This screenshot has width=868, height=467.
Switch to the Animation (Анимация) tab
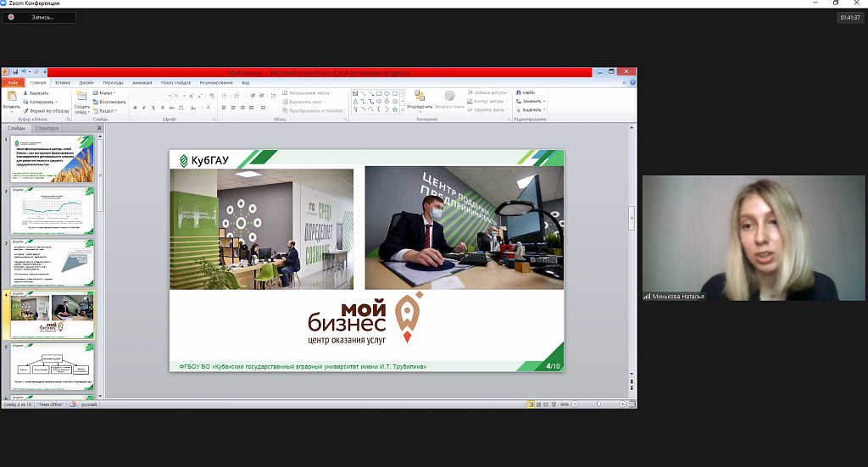(142, 82)
